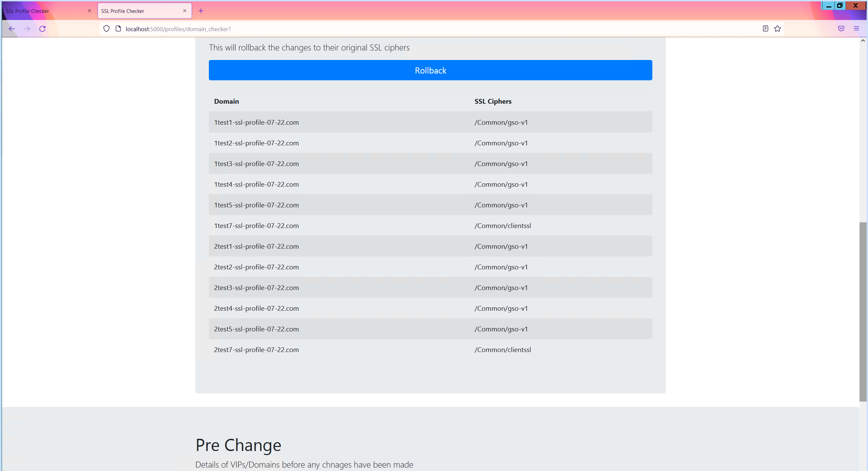Screen dimensions: 868x471
Task: Open the Save to Pocket icon
Action: 841,29
